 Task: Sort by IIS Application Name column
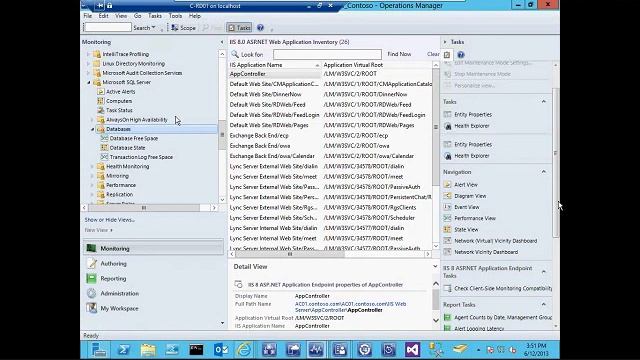click(274, 65)
